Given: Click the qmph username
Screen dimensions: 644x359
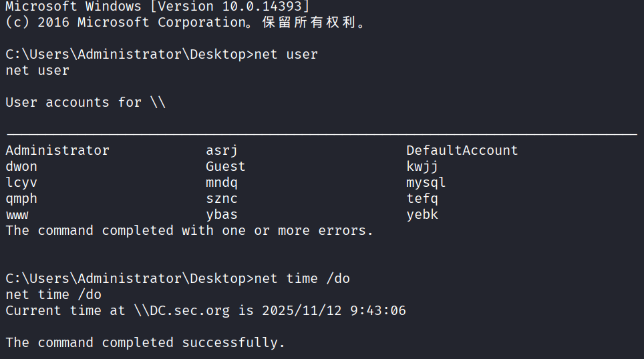Looking at the screenshot, I should pos(21,198).
